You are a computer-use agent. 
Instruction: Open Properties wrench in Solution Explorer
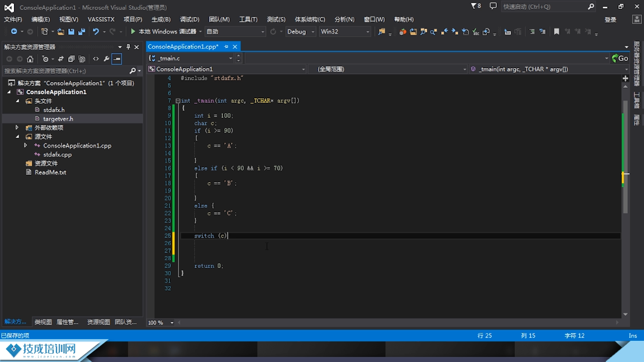coord(106,59)
